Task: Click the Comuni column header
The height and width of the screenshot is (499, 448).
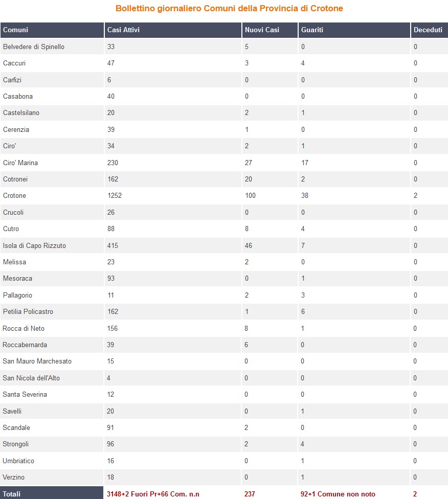Action: tap(16, 30)
